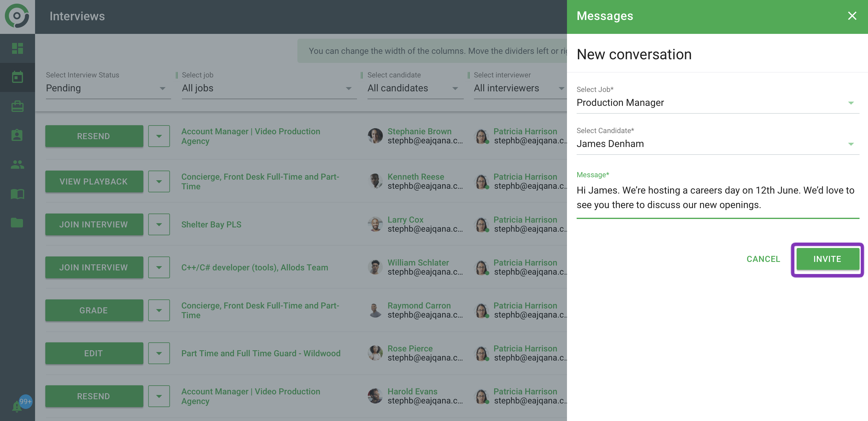The width and height of the screenshot is (868, 421).
Task: Close the Messages panel
Action: tap(852, 16)
